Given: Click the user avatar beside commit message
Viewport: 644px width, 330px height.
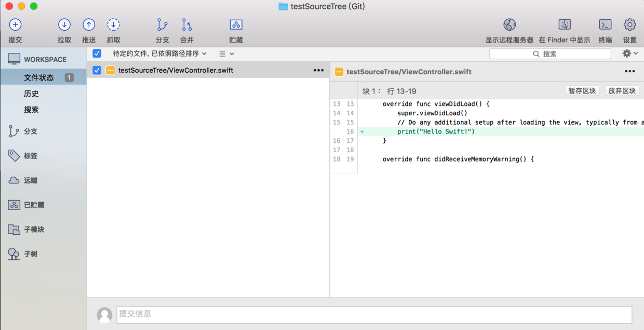Looking at the screenshot, I should tap(104, 314).
